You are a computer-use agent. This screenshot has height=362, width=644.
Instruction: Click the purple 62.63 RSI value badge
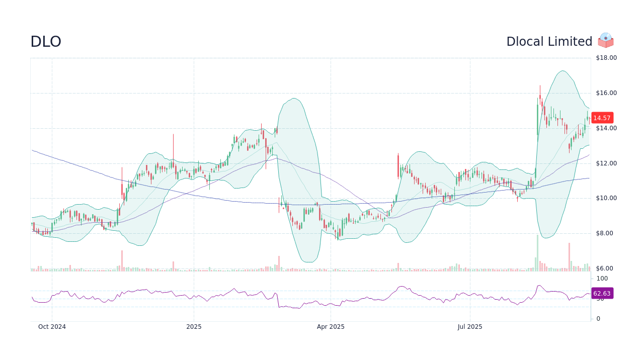(602, 293)
